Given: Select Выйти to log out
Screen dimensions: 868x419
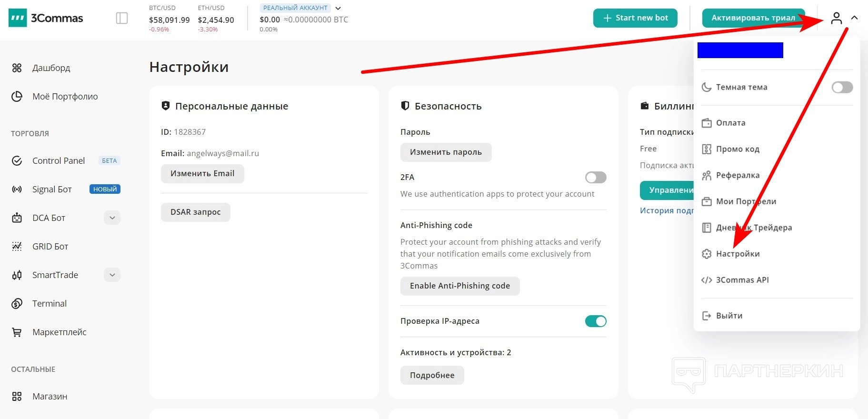Looking at the screenshot, I should (729, 316).
